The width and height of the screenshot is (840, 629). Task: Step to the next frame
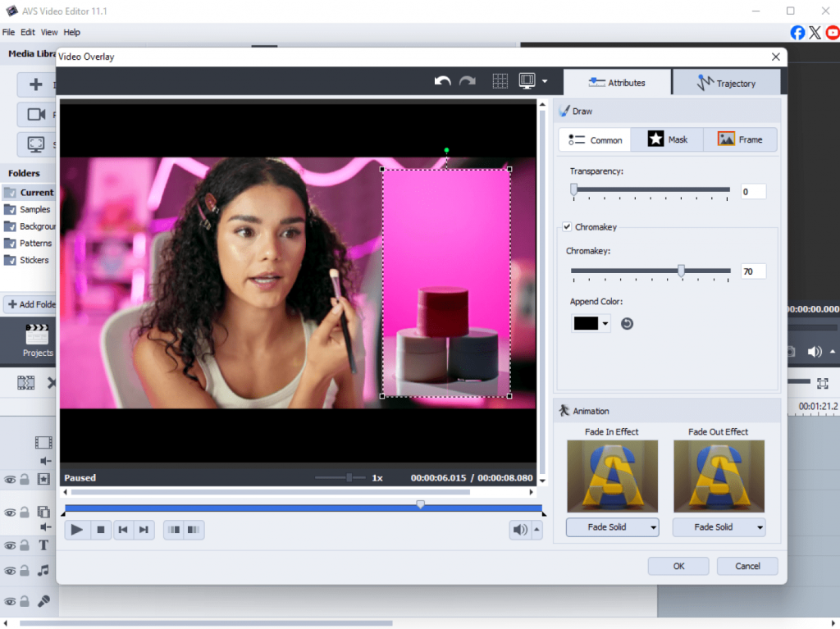point(144,530)
